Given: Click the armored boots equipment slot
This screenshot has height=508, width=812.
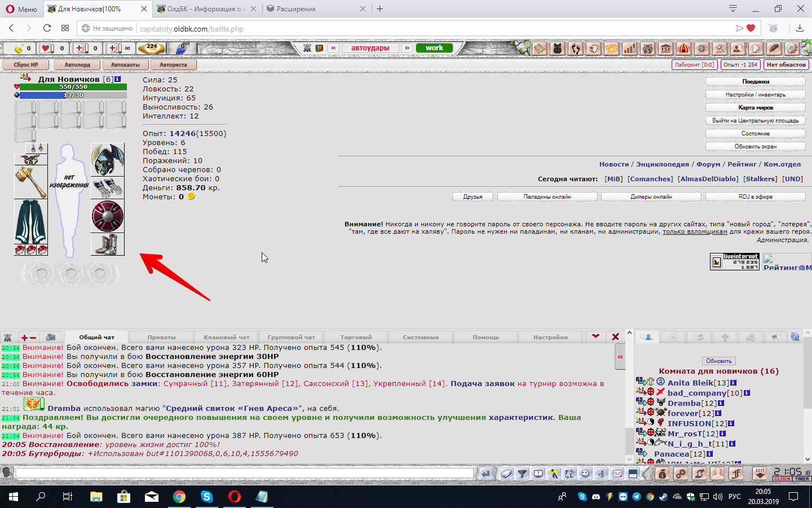Looking at the screenshot, I should point(107,245).
